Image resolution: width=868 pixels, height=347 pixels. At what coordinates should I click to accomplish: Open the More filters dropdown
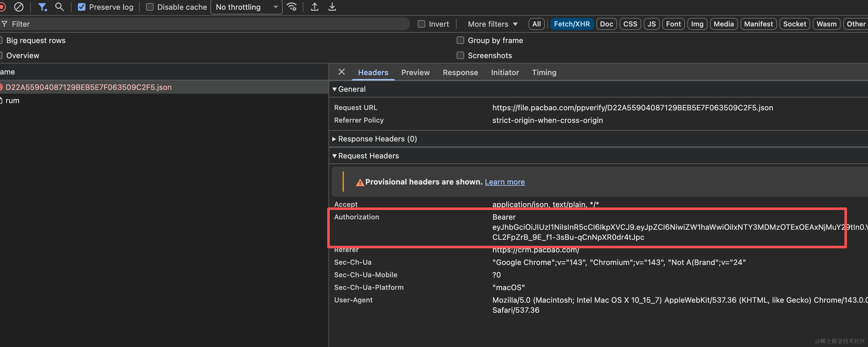pyautogui.click(x=492, y=24)
